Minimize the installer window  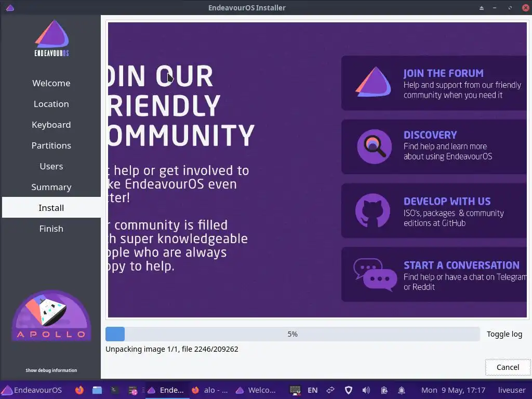[x=495, y=8]
